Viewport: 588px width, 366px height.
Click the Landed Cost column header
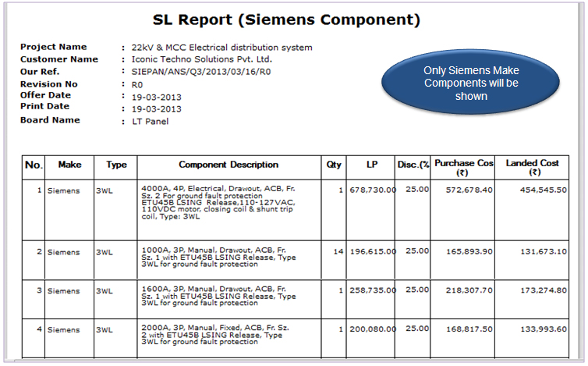coord(532,168)
